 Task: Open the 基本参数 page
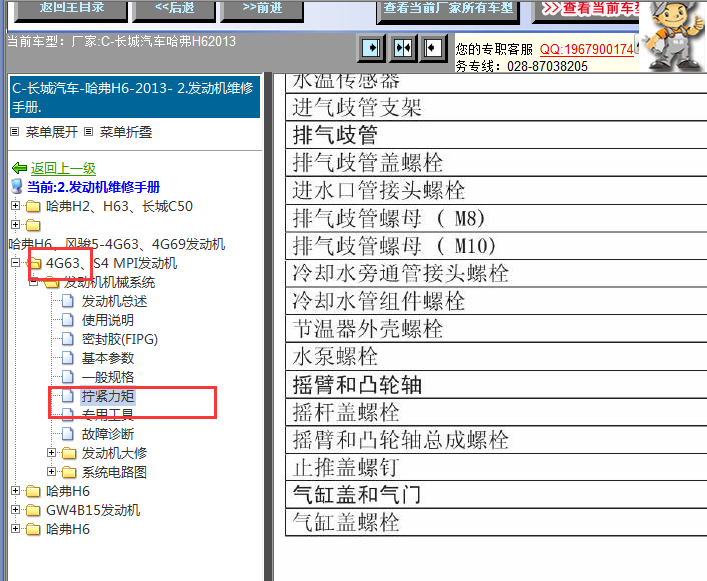108,358
